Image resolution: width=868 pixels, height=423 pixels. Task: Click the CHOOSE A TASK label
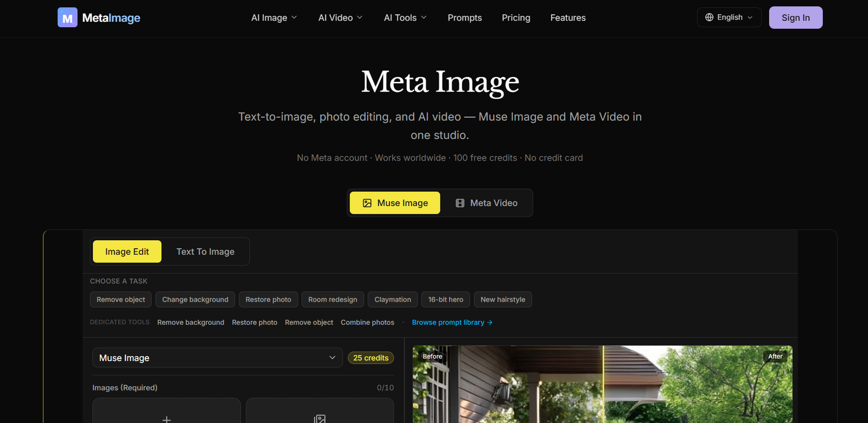[x=119, y=281]
